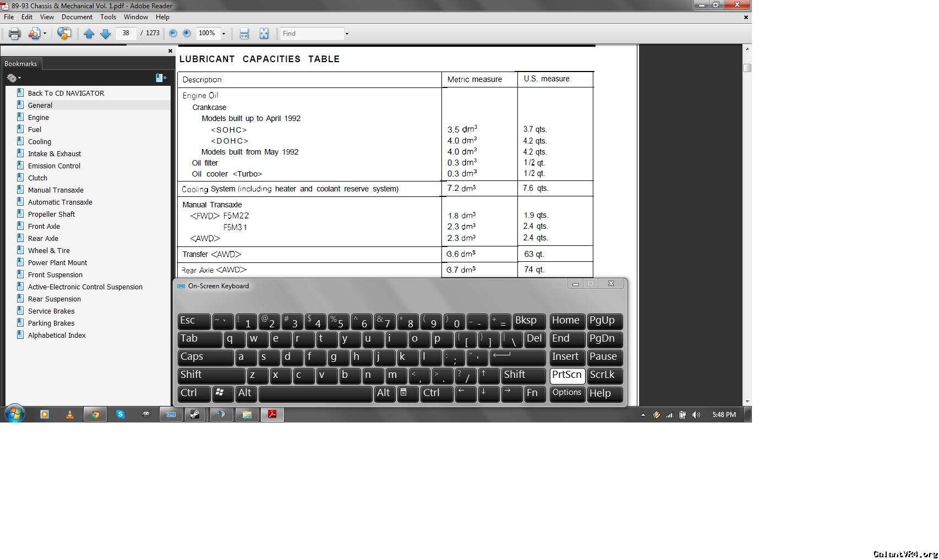Screen dimensions: 939x560
Task: Open the zoom percentage dropdown
Action: [x=223, y=34]
